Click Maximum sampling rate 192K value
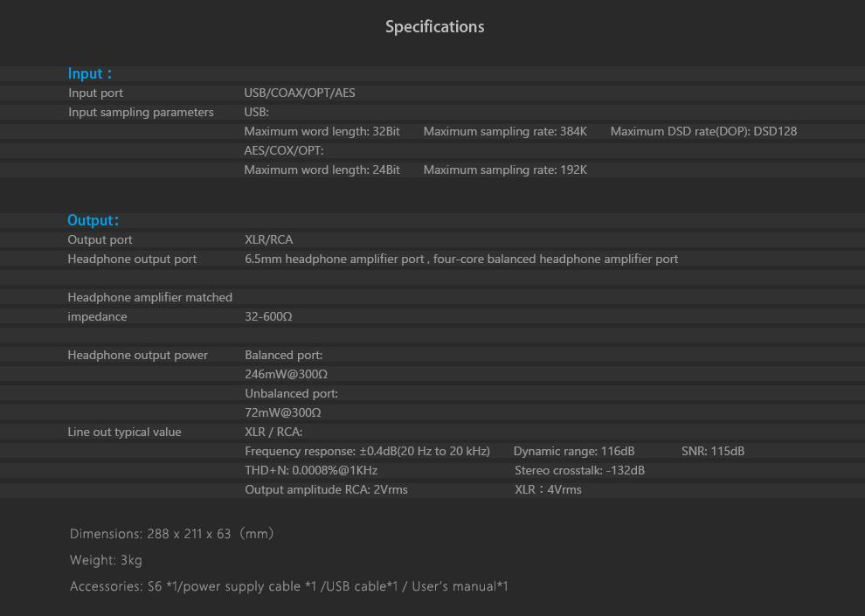This screenshot has width=865, height=616. tap(505, 170)
